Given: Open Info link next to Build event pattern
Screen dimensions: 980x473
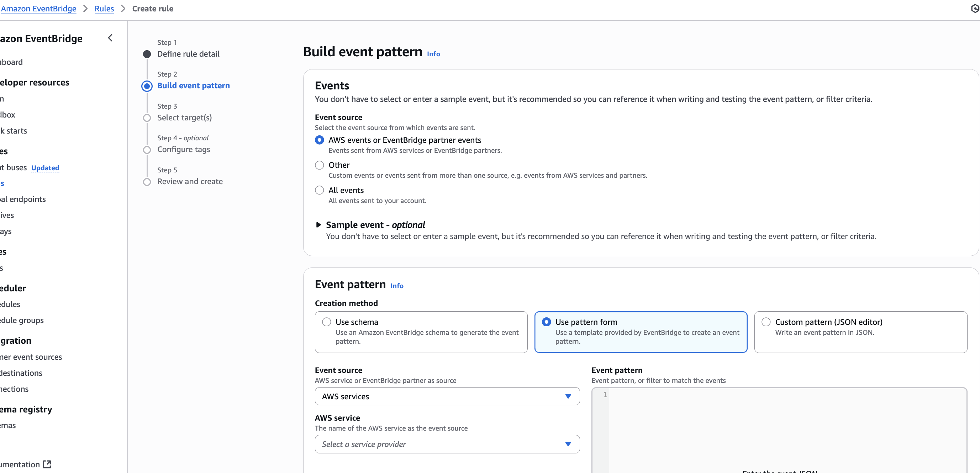Looking at the screenshot, I should click(433, 54).
